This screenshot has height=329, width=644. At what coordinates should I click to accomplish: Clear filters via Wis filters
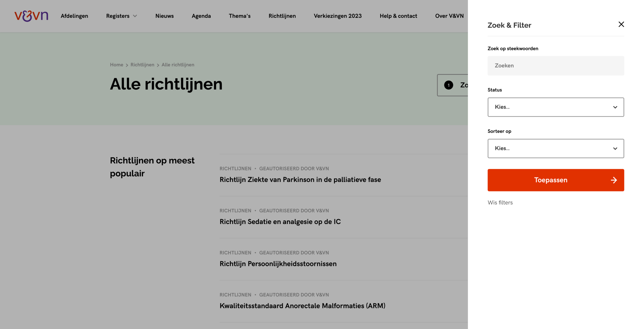(500, 202)
